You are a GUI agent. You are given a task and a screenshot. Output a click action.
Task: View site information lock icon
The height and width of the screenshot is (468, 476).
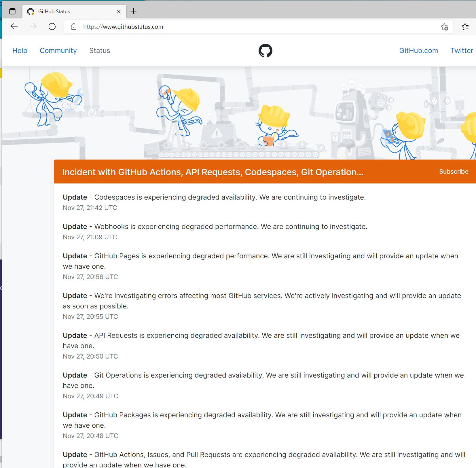coord(74,27)
